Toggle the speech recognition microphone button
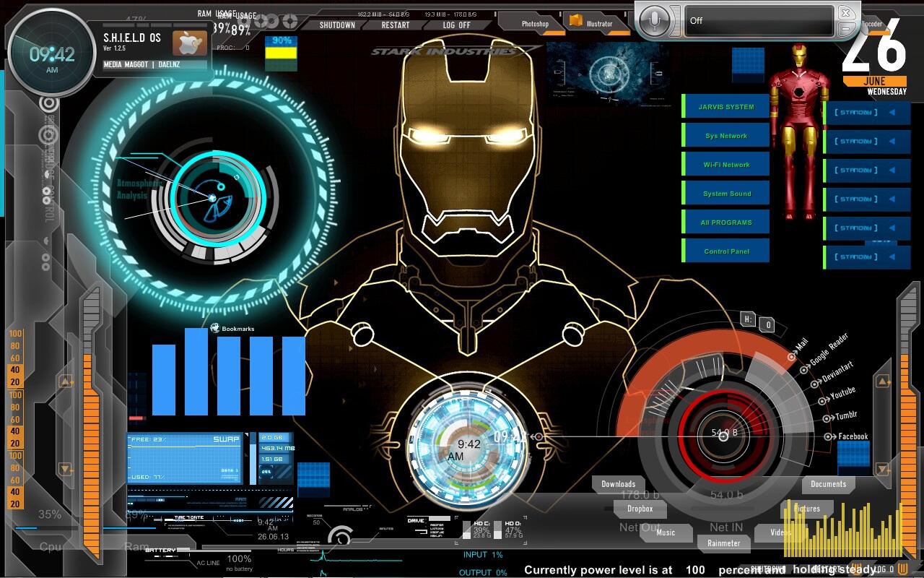The height and width of the screenshot is (578, 924). 656,21
